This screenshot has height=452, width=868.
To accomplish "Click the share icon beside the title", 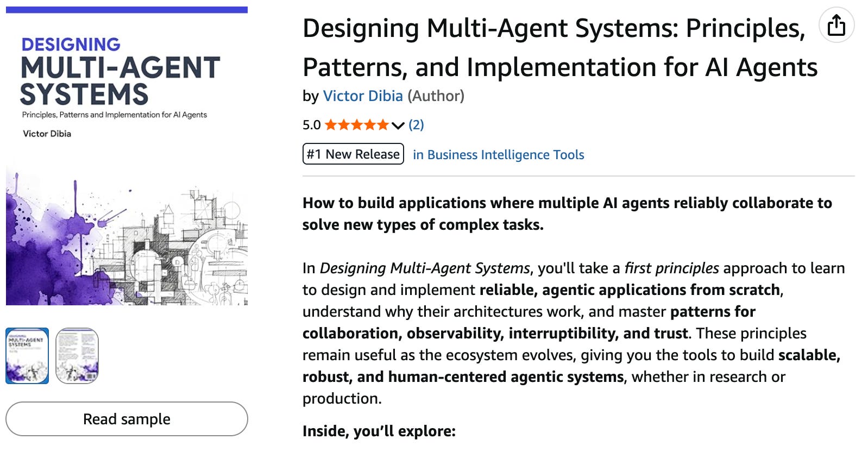I will click(836, 25).
